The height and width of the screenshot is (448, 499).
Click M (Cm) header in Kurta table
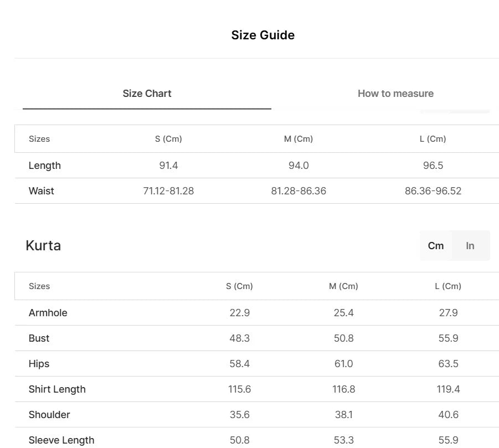click(x=343, y=286)
